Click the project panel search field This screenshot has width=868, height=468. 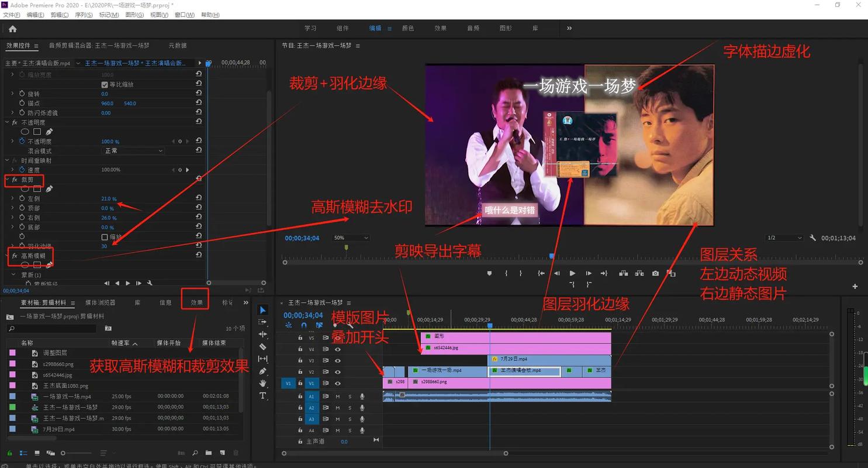click(x=51, y=329)
